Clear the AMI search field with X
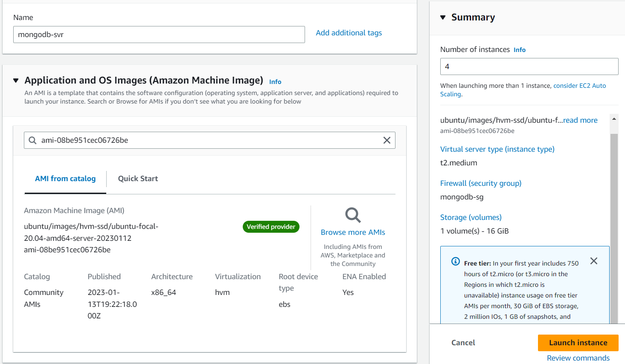The width and height of the screenshot is (625, 364). pyautogui.click(x=387, y=140)
